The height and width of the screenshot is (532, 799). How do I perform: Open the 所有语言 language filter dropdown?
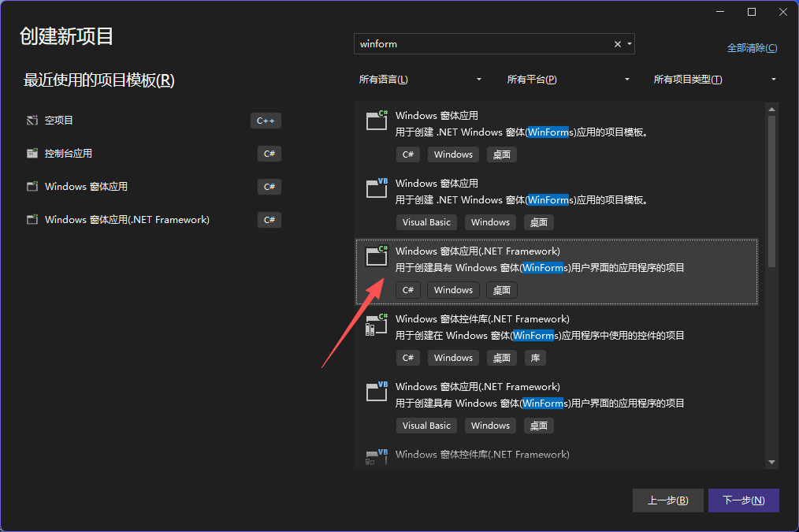[420, 80]
